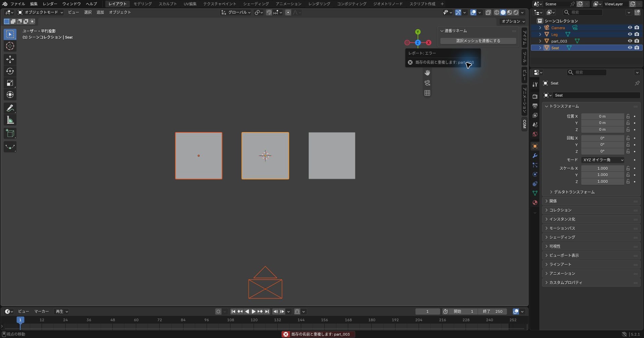The width and height of the screenshot is (644, 338).
Task: Select the Measure tool
Action: coord(10,120)
